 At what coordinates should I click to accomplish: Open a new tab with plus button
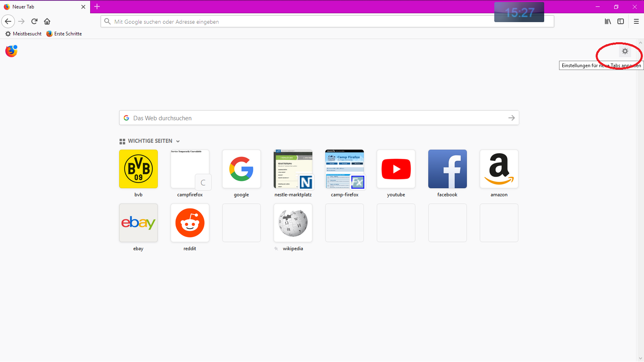pyautogui.click(x=97, y=6)
